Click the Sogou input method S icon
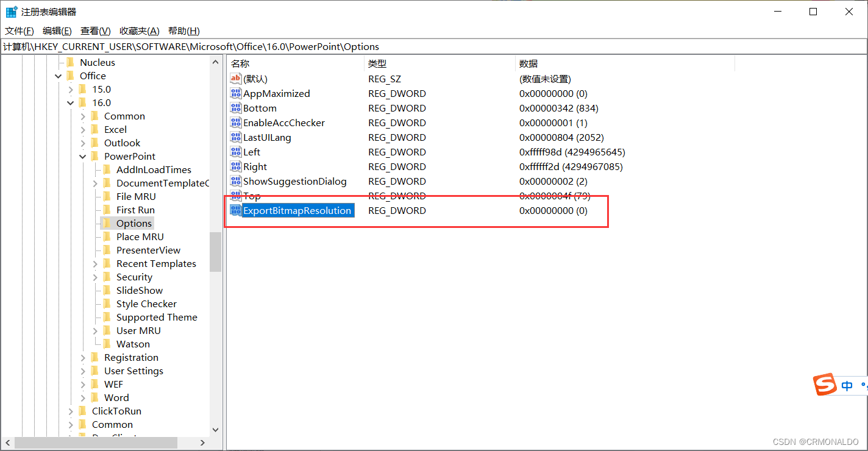The image size is (868, 451). 824,385
